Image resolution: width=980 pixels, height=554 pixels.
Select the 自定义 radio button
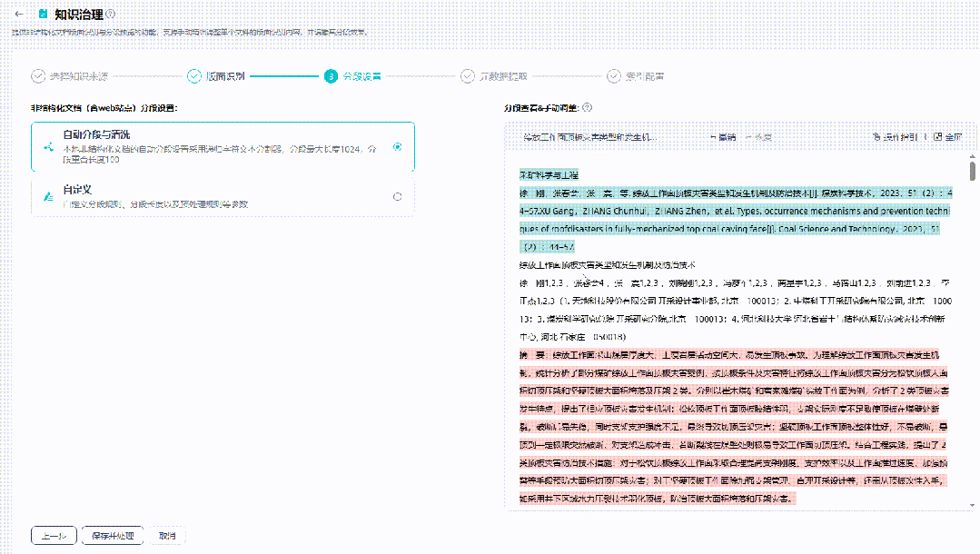point(398,196)
